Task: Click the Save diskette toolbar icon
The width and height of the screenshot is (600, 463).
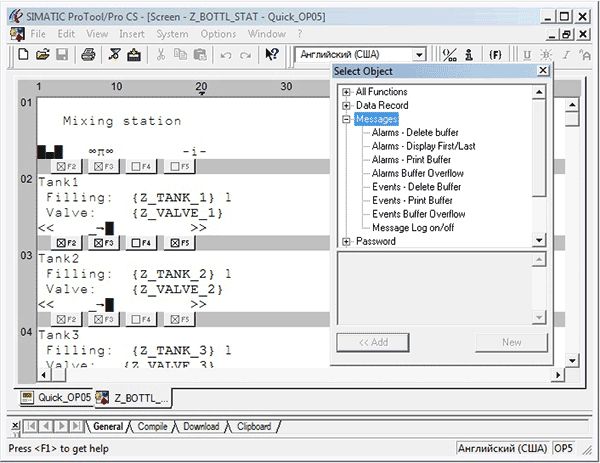Action: click(62, 55)
